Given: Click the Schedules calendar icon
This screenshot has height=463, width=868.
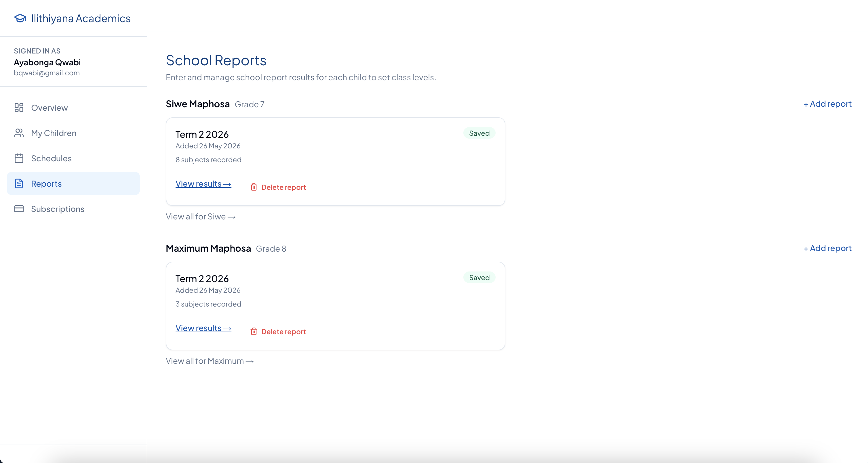Looking at the screenshot, I should [x=19, y=158].
